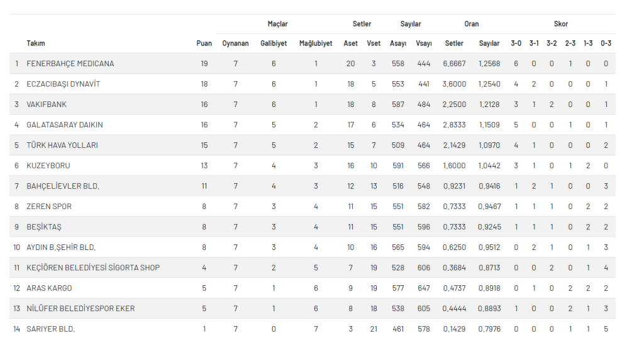Viewport: 644px width, 352px height.
Task: Click the Aset column header
Action: point(350,43)
